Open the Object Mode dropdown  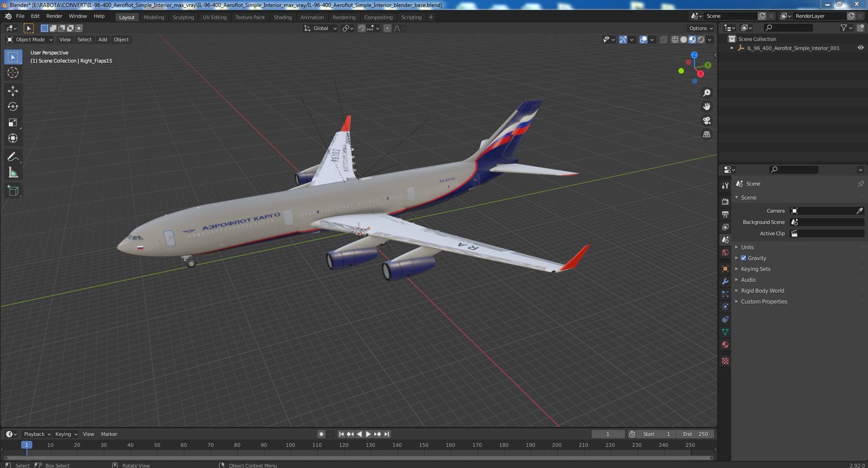[29, 40]
